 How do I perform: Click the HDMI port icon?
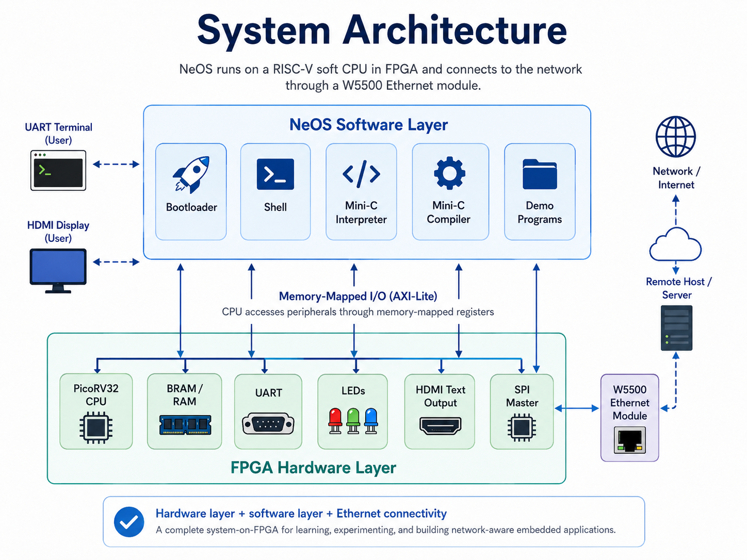pyautogui.click(x=441, y=426)
